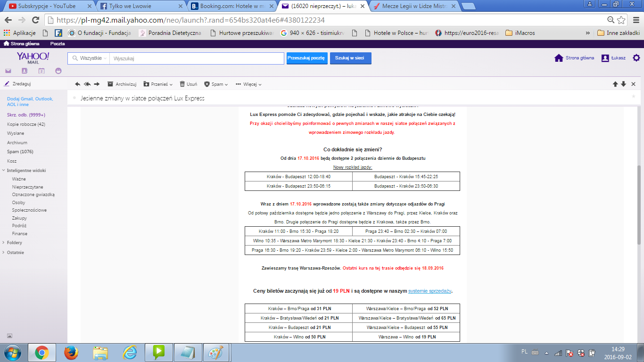Click the Yahoo Mail logo

[33, 58]
